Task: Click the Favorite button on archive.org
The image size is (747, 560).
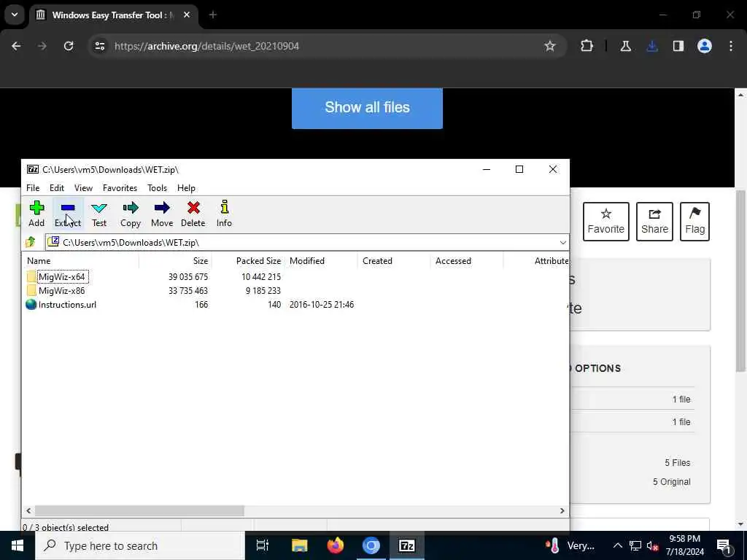Action: 606,222
